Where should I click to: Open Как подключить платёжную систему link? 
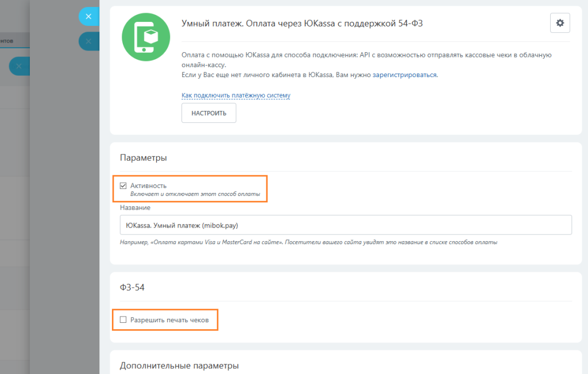tap(236, 95)
